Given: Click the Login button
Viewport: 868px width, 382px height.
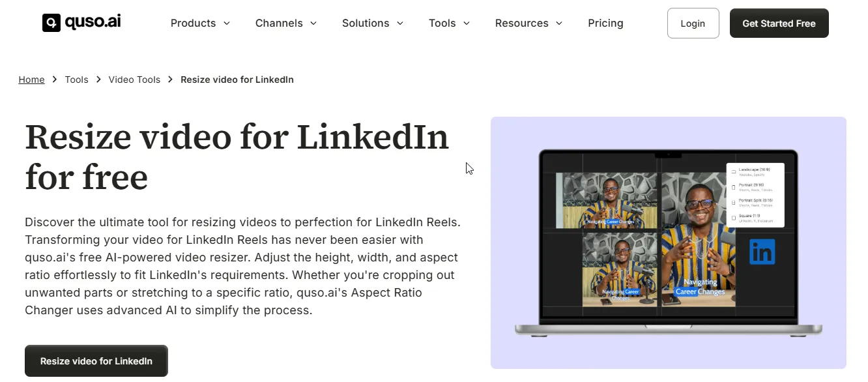Looking at the screenshot, I should (x=693, y=23).
